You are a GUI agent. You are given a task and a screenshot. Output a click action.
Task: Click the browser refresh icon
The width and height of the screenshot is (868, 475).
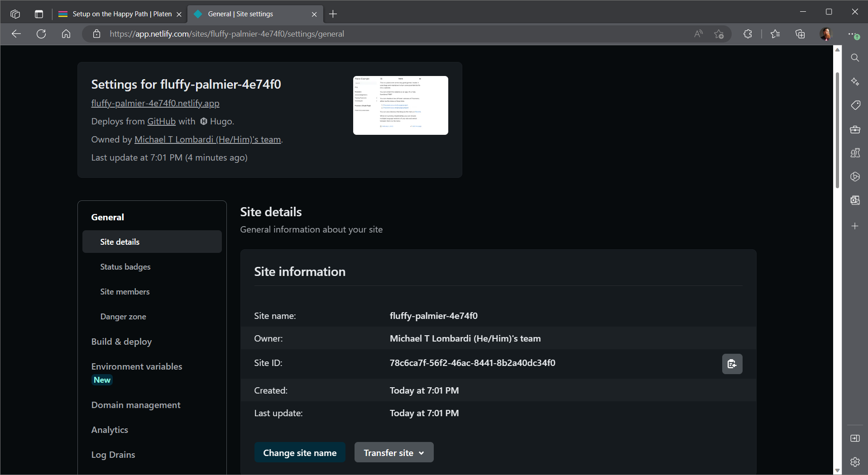click(x=41, y=34)
